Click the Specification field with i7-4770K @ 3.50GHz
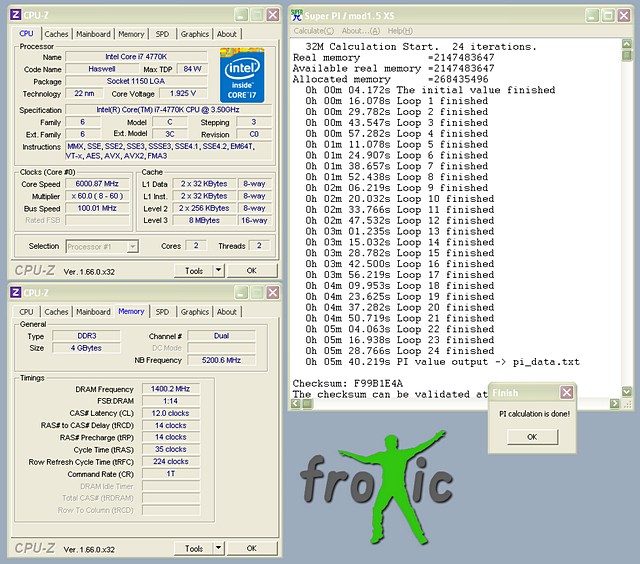Screen dimensions: 640x564 click(168, 110)
